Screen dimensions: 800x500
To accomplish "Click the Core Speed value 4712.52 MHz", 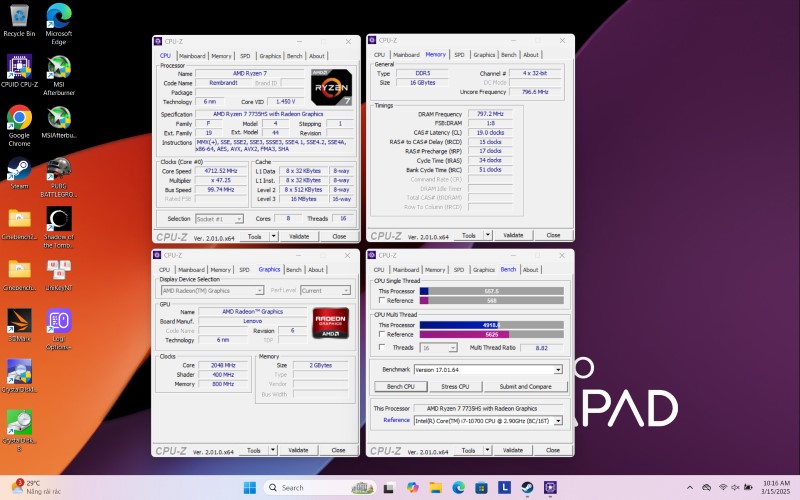I will pyautogui.click(x=221, y=171).
